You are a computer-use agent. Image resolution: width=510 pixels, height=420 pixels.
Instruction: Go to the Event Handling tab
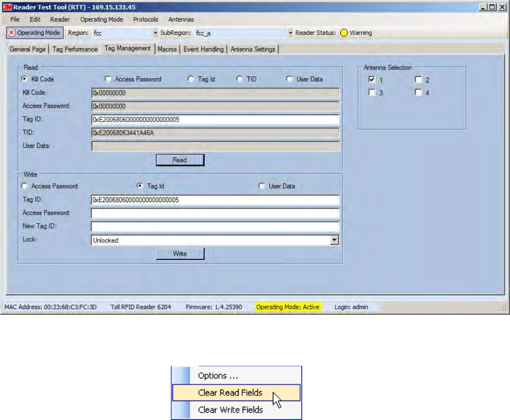click(204, 49)
